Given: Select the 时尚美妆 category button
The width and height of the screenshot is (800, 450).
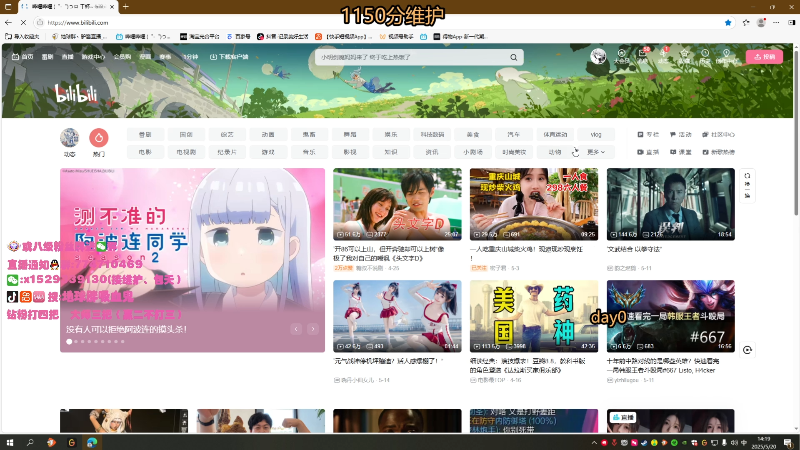Looking at the screenshot, I should 514,152.
